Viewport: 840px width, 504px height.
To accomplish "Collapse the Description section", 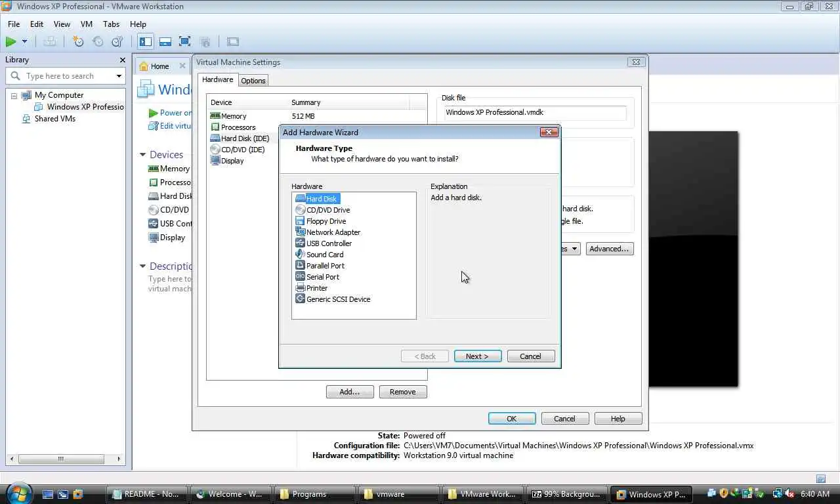I will pyautogui.click(x=143, y=266).
